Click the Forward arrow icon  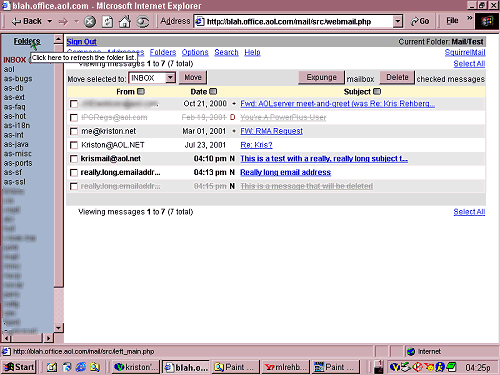tap(63, 22)
